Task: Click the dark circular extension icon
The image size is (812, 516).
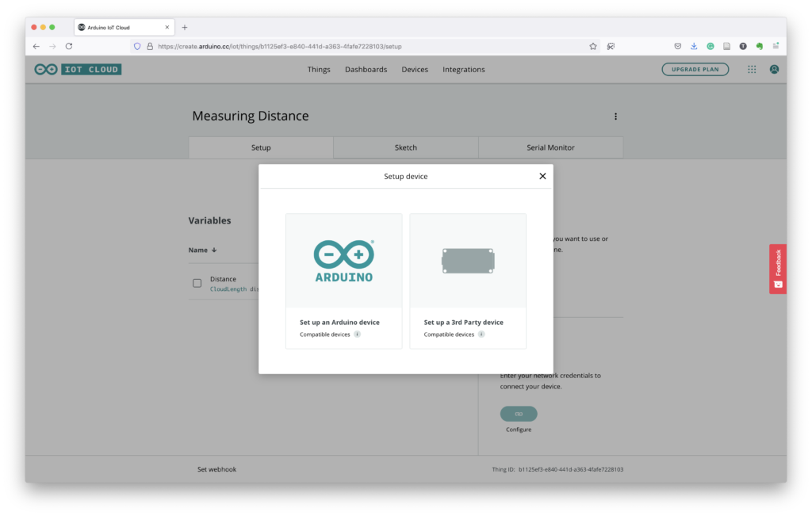Action: point(742,46)
